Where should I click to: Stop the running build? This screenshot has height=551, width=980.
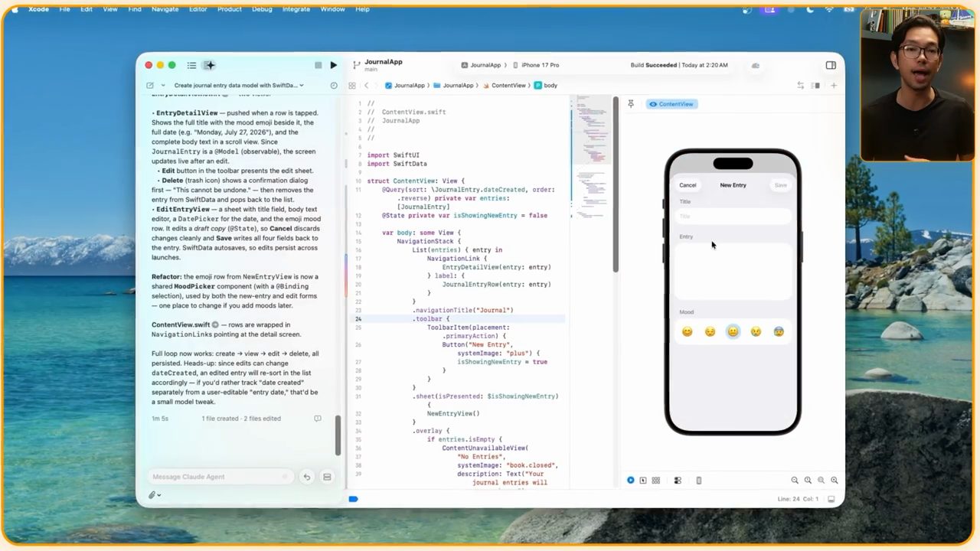click(318, 65)
